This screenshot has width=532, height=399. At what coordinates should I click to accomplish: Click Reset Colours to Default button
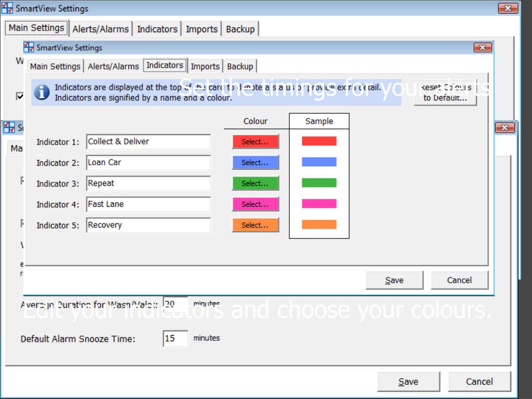445,92
